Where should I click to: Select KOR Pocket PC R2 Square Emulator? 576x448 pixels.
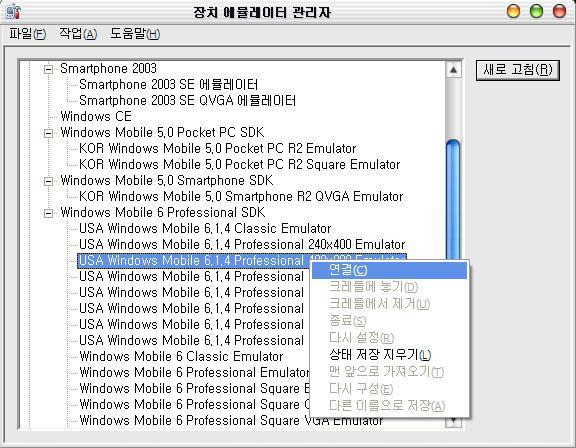[240, 165]
